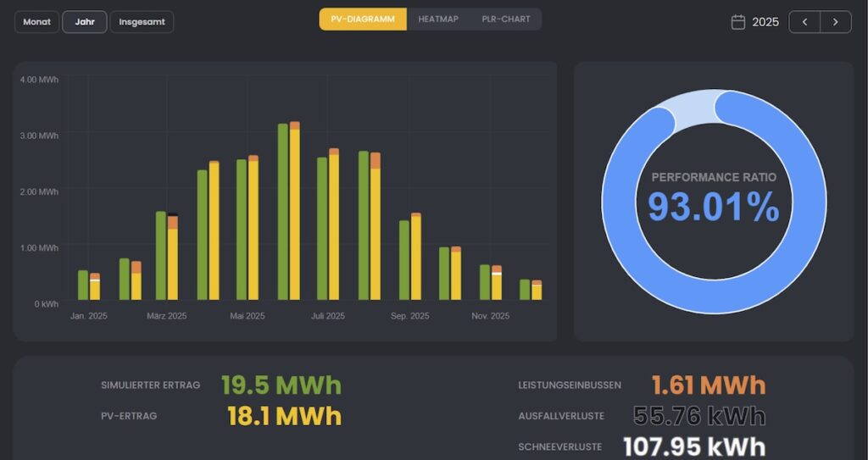Click the Leistungseinbussen 1.61 MWh value
Image resolution: width=868 pixels, height=460 pixels.
pyautogui.click(x=708, y=385)
